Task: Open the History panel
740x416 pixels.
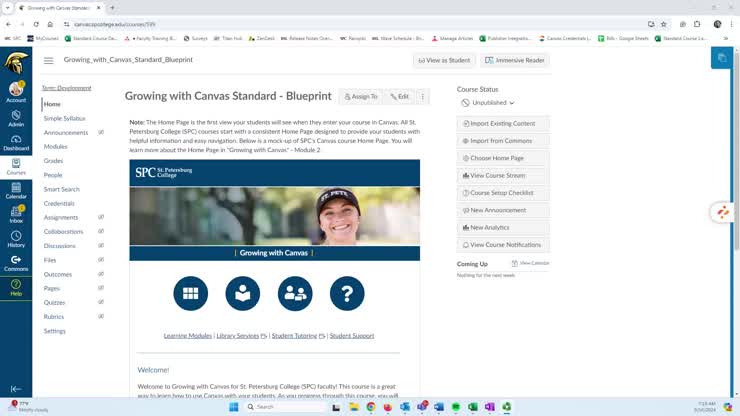Action: point(16,239)
